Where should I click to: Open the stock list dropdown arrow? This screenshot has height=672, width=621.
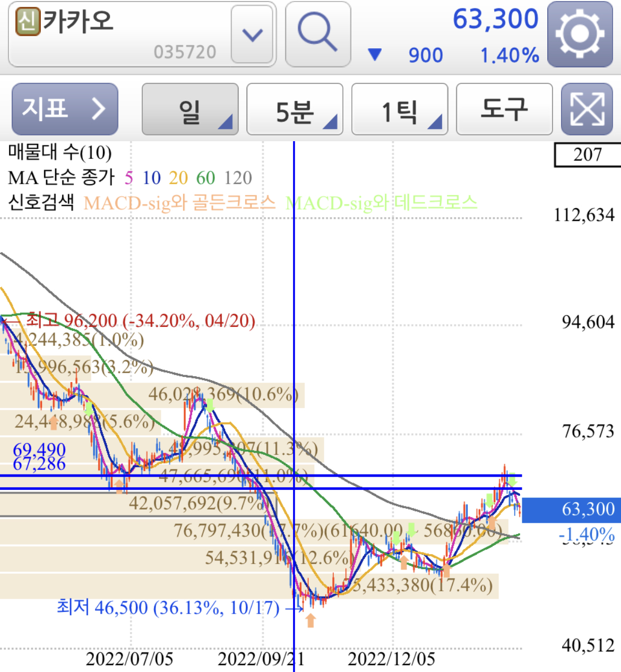(x=253, y=35)
